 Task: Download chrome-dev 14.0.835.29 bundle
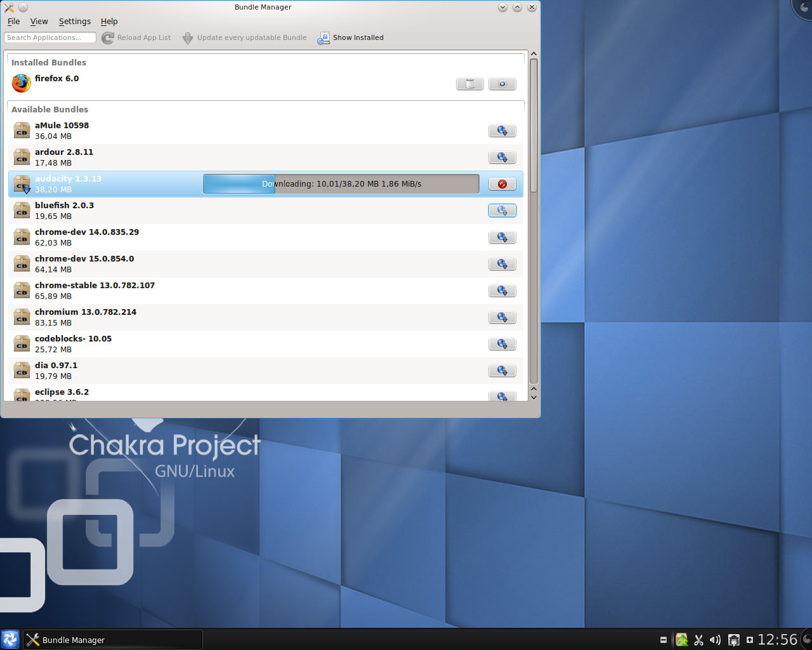(x=502, y=237)
